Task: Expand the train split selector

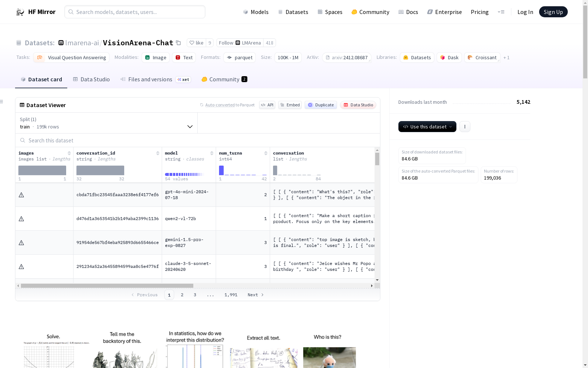Action: coord(107,123)
